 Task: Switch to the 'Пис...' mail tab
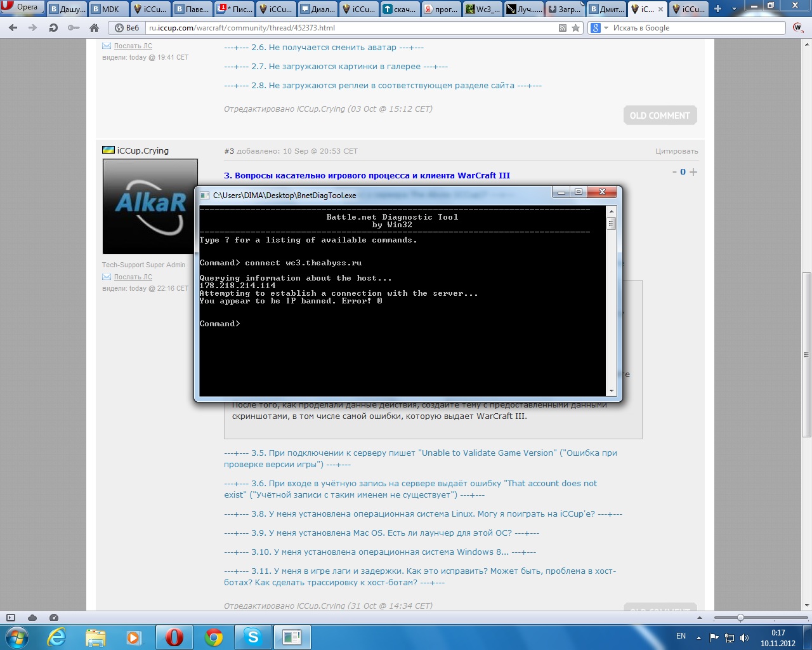[x=234, y=9]
